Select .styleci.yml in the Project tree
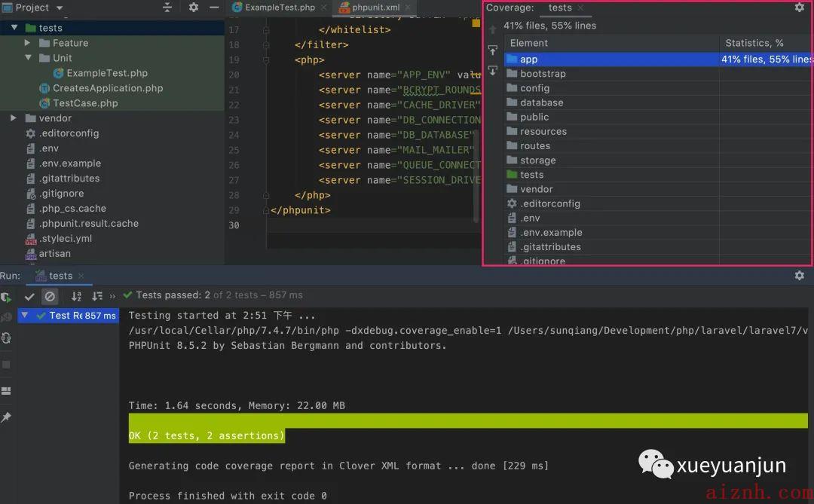 (65, 239)
